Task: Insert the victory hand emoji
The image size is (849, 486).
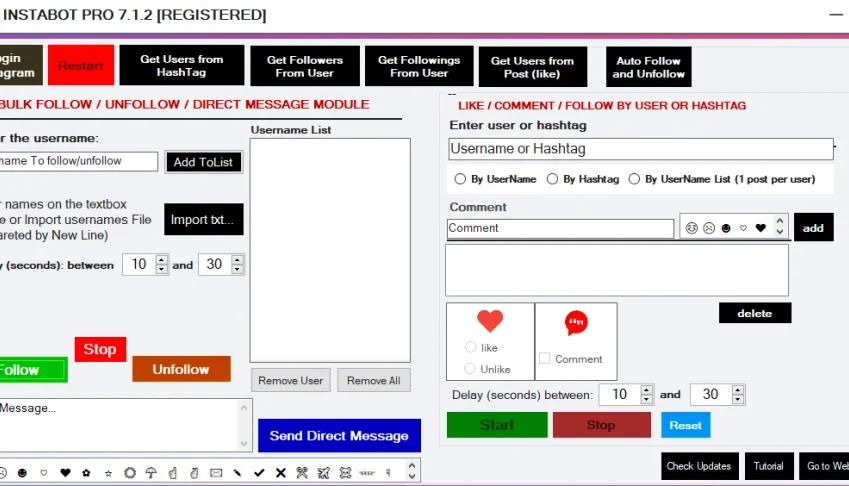Action: (x=194, y=473)
